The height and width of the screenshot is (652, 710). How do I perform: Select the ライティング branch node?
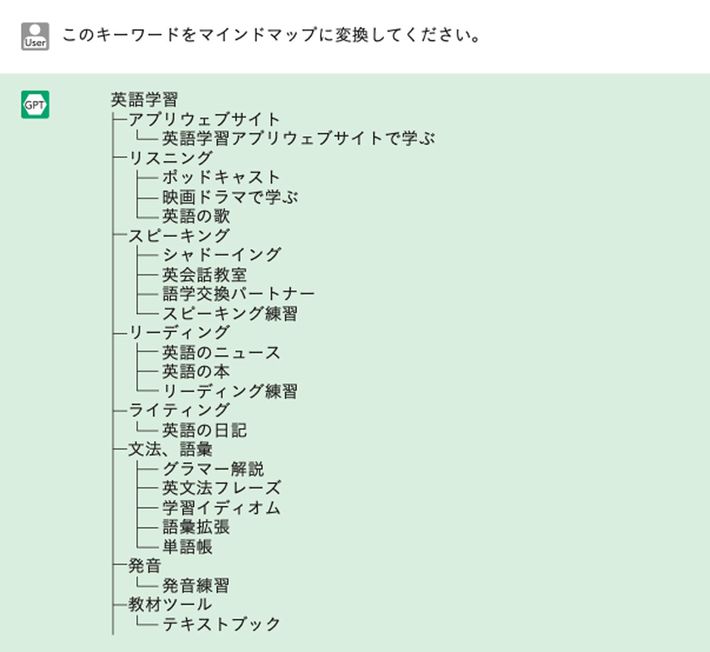[179, 411]
